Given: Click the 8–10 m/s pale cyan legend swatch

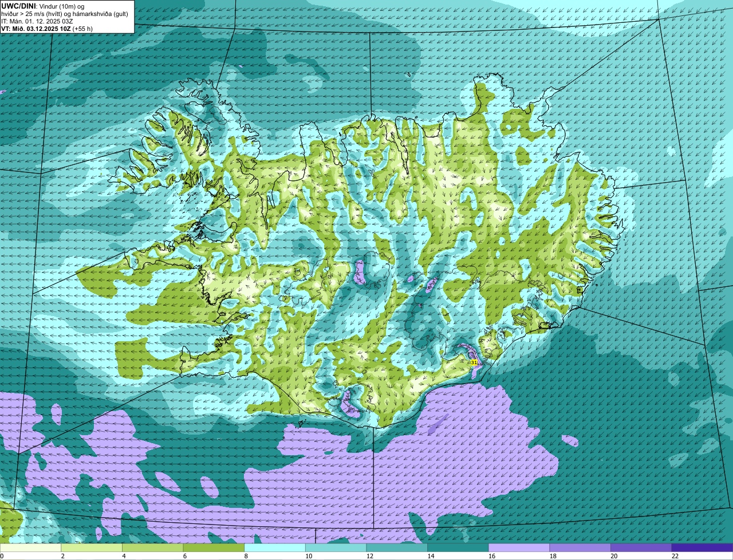Looking at the screenshot, I should (275, 547).
